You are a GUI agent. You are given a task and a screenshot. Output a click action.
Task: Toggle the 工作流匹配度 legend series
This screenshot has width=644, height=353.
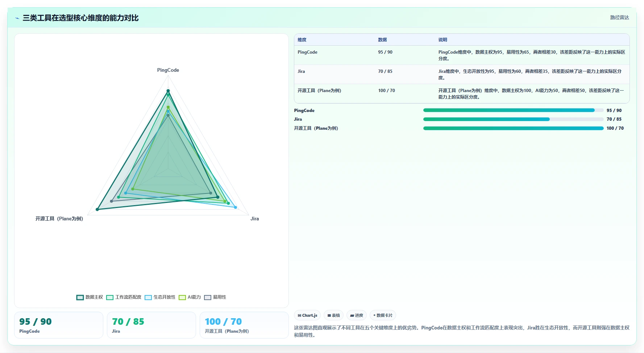tap(124, 297)
